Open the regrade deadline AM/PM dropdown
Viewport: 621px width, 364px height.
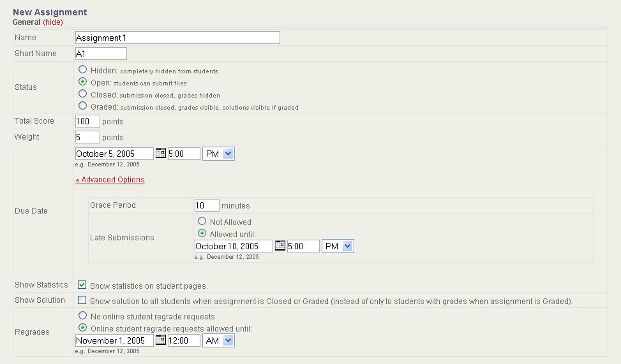[x=218, y=340]
